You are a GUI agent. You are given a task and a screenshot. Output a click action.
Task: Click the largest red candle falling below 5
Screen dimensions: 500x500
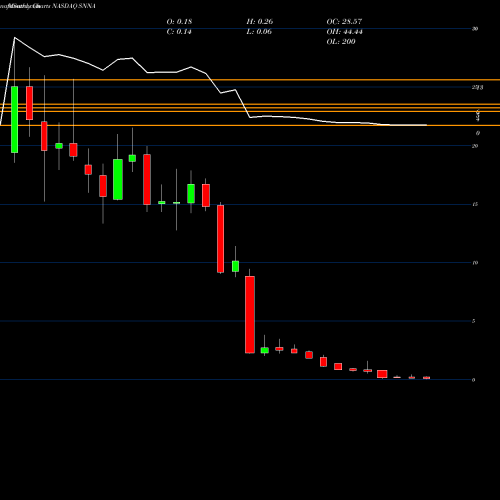coord(250,315)
